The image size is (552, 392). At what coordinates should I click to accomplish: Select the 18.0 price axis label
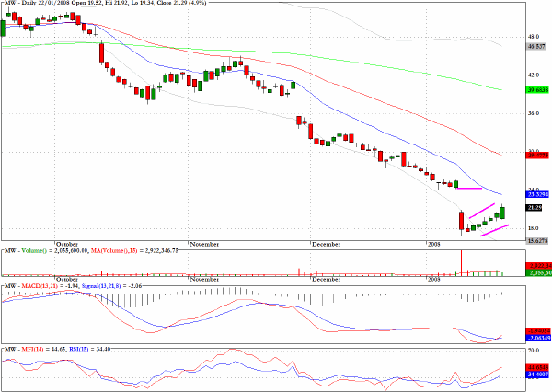[533, 228]
